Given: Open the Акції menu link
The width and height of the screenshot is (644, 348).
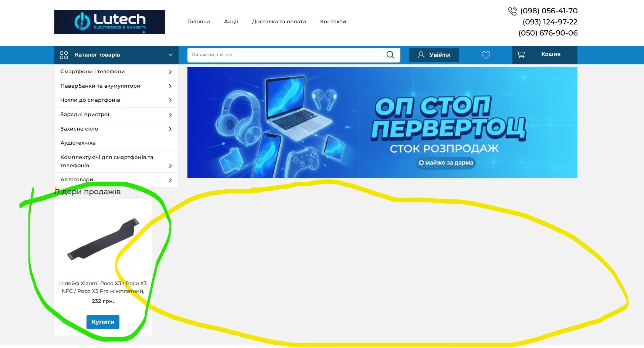Looking at the screenshot, I should 231,21.
